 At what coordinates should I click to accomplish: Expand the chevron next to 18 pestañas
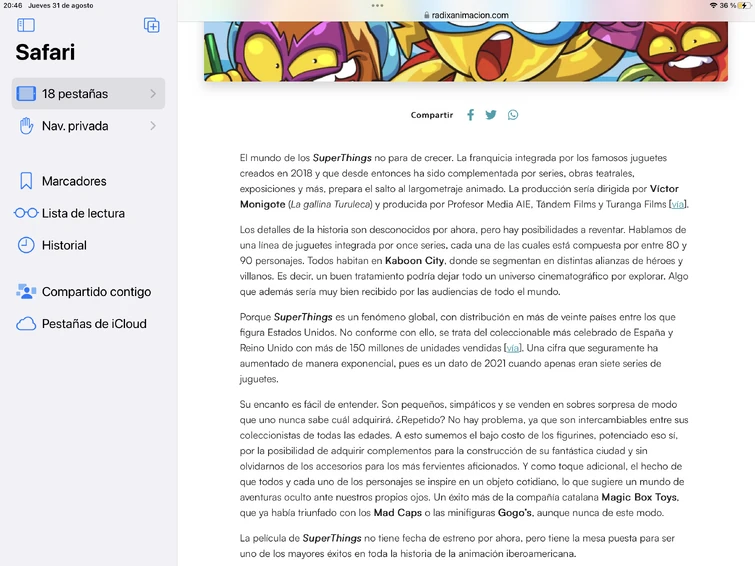153,93
